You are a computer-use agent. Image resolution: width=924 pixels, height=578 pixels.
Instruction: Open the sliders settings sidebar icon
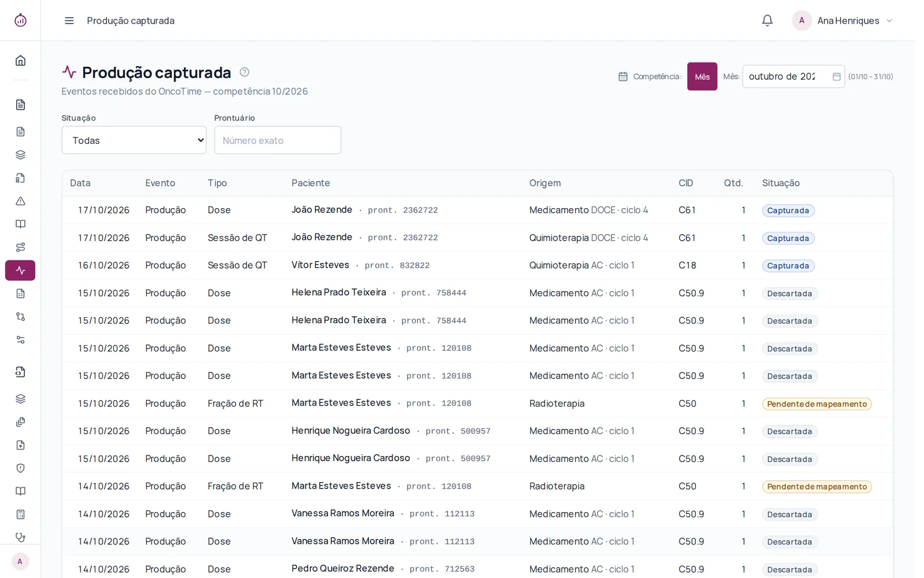point(20,340)
